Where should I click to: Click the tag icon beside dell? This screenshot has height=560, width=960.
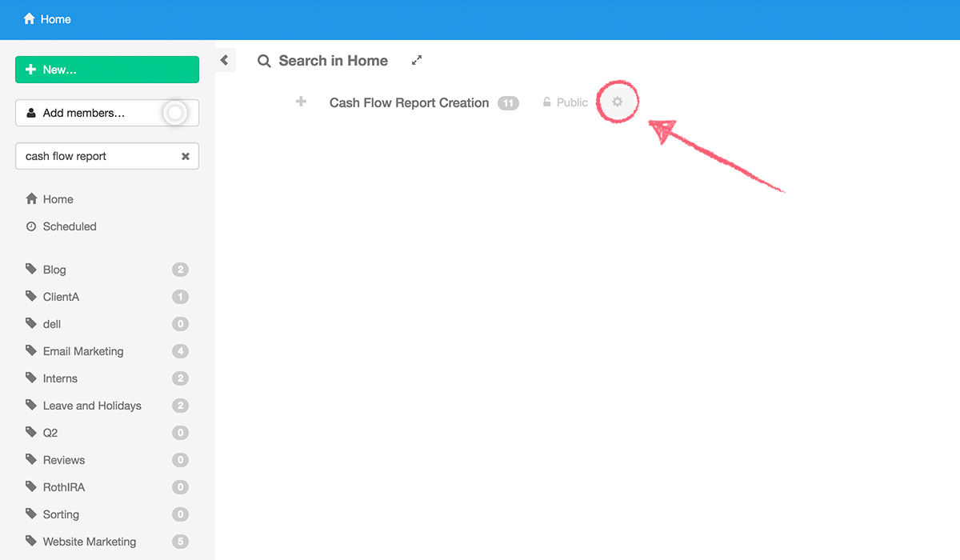click(31, 323)
